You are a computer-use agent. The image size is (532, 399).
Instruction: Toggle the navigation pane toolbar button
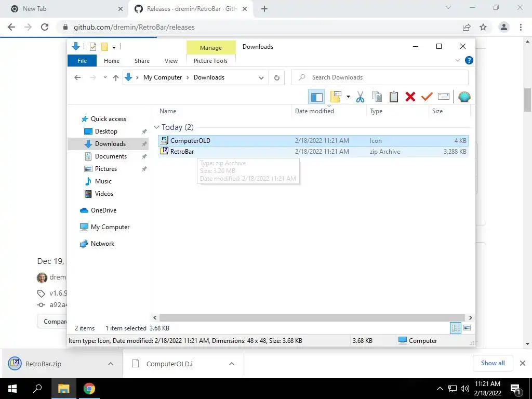click(x=316, y=97)
